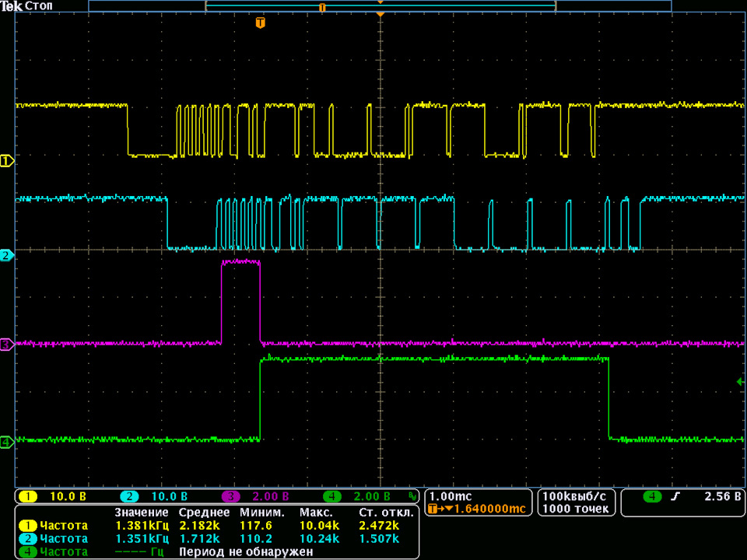747x560 pixels.
Task: Click the orange center expansion point triangle
Action: pyautogui.click(x=381, y=15)
